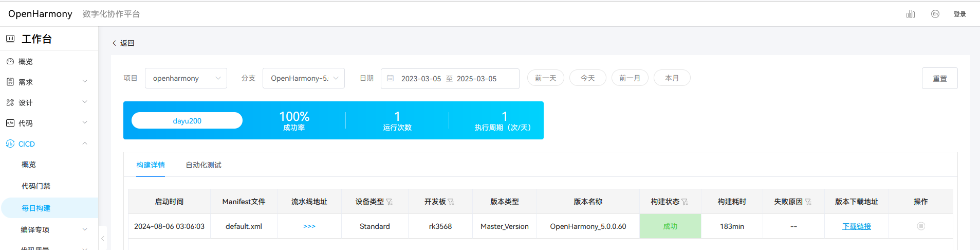The width and height of the screenshot is (980, 250).
Task: Expand the 代码 menu chevron
Action: click(85, 122)
